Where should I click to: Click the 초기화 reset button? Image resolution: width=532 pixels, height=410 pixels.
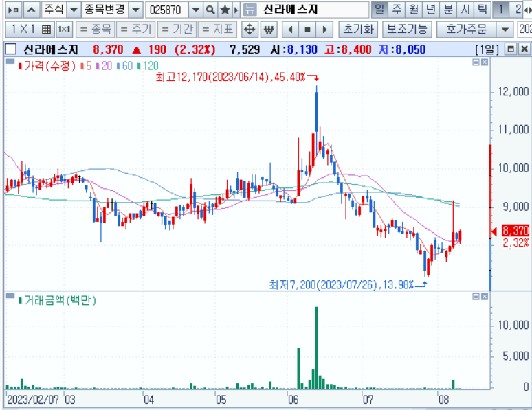click(x=359, y=30)
